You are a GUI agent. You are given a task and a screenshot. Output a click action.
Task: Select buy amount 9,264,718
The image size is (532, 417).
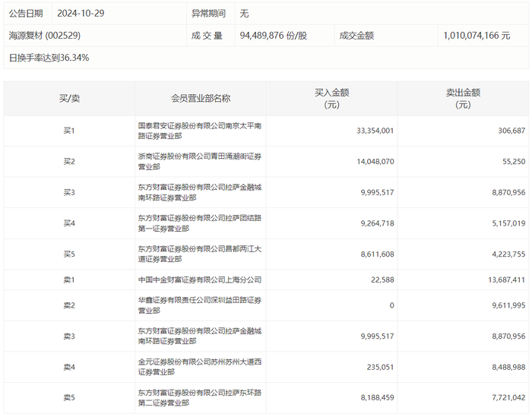[x=377, y=223]
